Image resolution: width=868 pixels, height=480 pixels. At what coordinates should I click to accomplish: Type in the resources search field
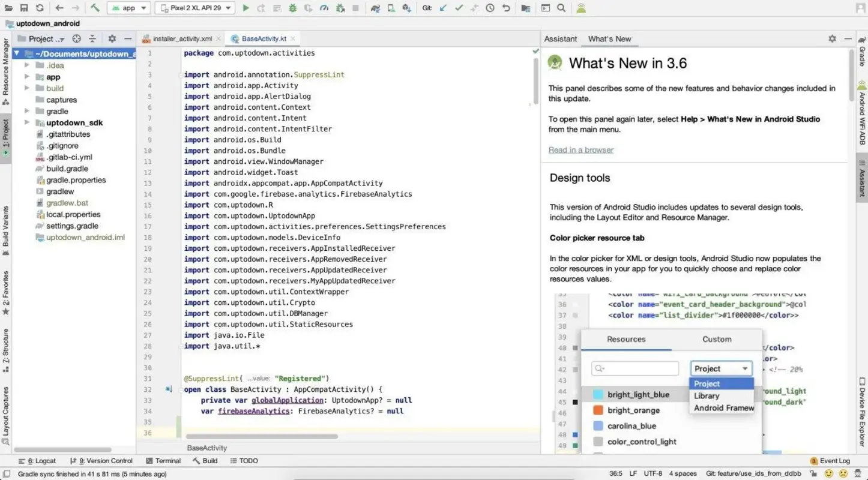[634, 368]
